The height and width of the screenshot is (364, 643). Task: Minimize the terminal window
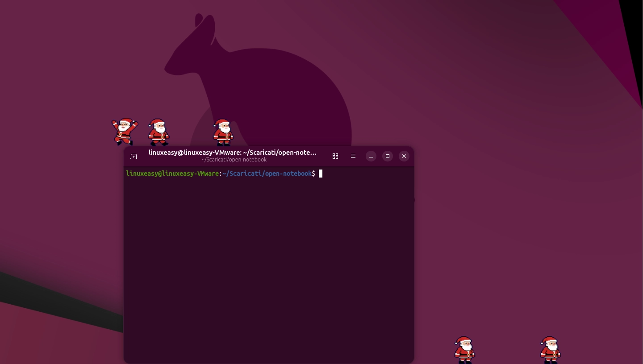[x=371, y=156]
